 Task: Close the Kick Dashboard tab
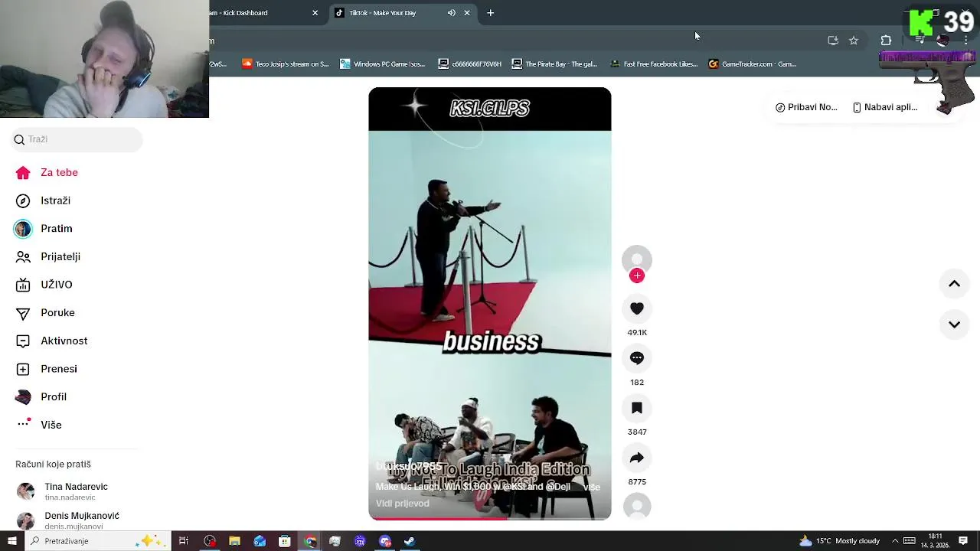click(x=315, y=13)
